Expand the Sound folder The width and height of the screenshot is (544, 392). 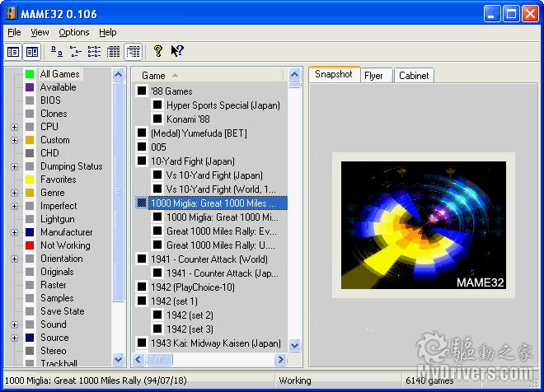coord(14,324)
